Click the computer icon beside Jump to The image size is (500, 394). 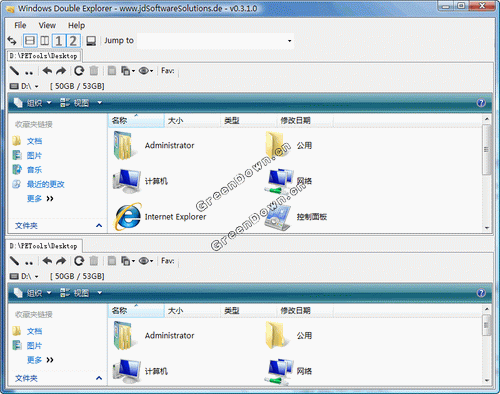(x=91, y=41)
